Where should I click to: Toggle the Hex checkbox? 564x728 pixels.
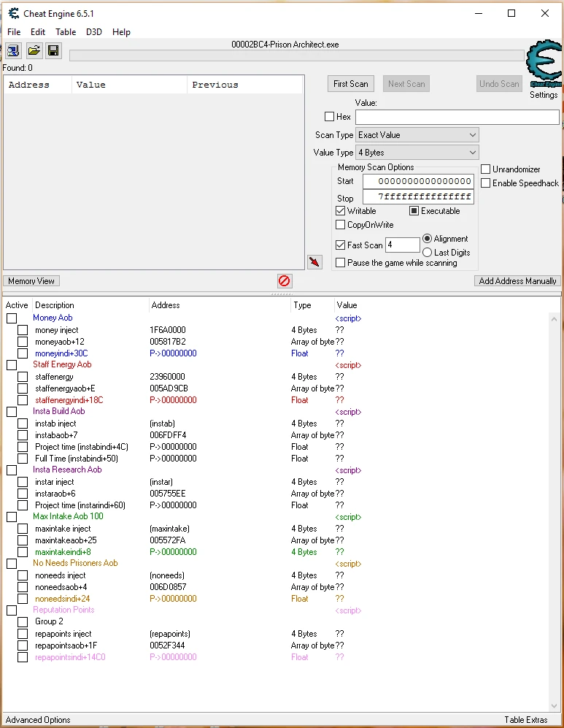pos(329,117)
